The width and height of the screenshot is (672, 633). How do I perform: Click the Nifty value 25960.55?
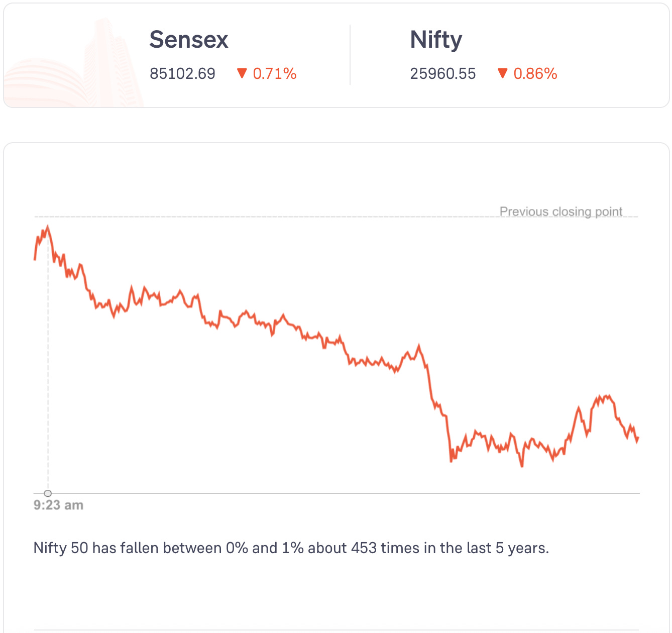tap(442, 74)
